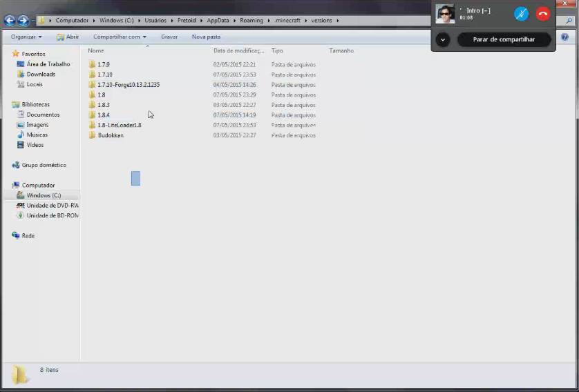Open Locais in the sidebar
Screen dimensions: 579x392
(x=35, y=84)
